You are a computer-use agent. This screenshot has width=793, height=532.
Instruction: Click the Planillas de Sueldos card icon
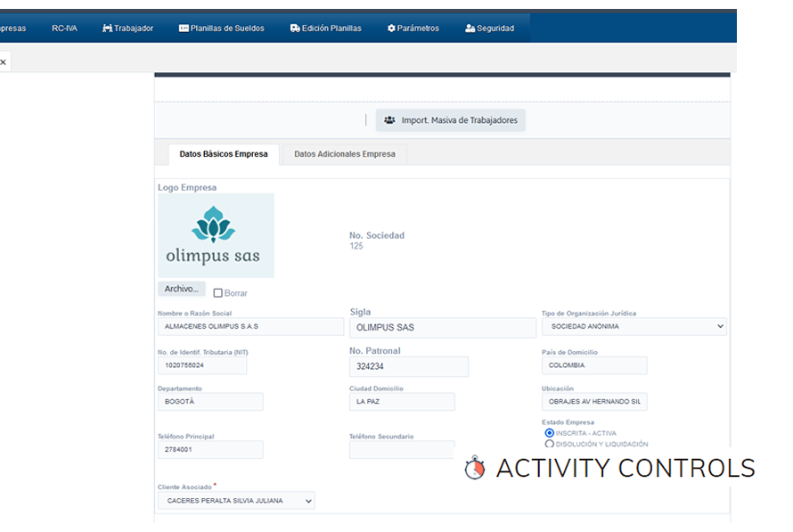click(184, 29)
